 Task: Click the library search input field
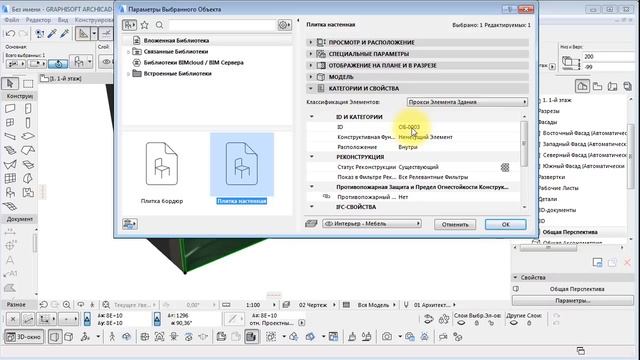click(222, 25)
